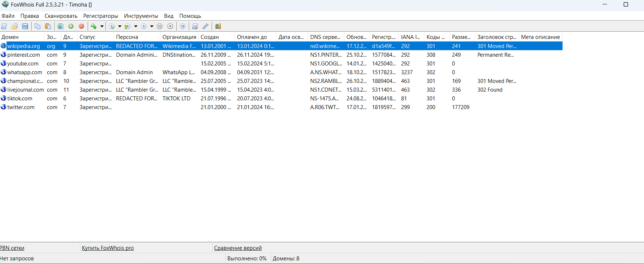
Task: Paste domains using the clipboard icon
Action: pyautogui.click(x=48, y=26)
